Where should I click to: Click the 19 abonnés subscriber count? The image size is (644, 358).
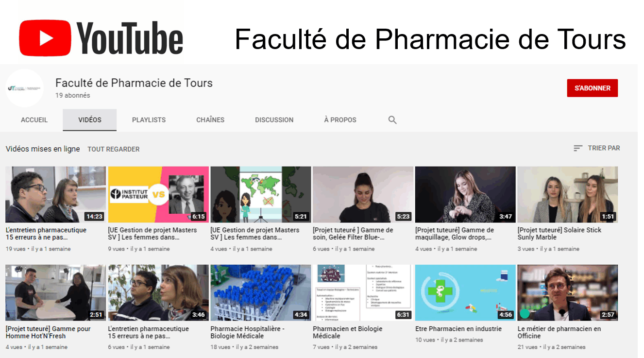(x=73, y=96)
